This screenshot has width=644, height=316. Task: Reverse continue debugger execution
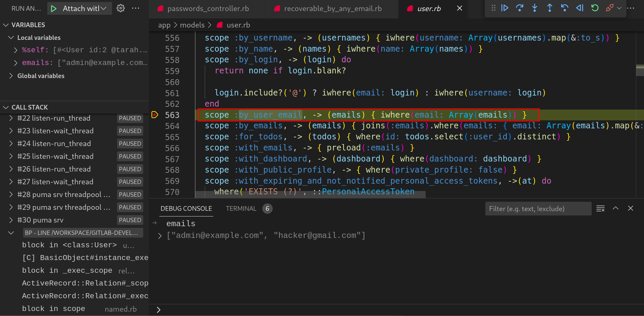(x=580, y=8)
